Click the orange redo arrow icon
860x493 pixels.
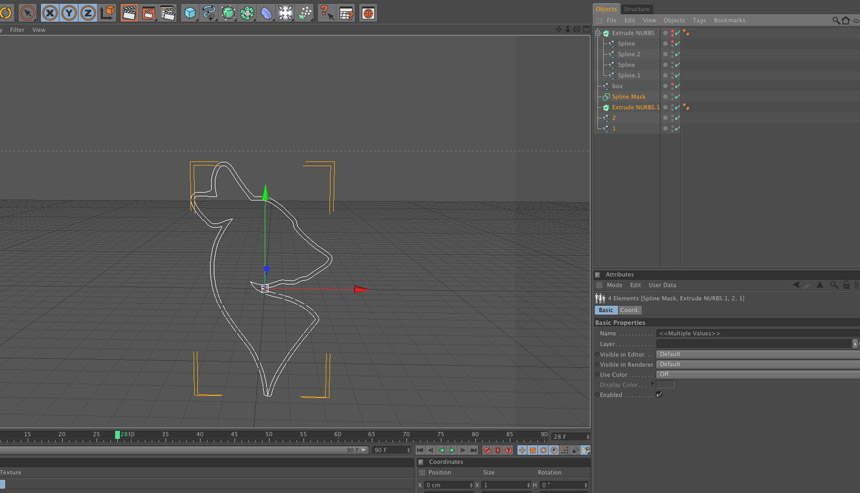[5, 13]
